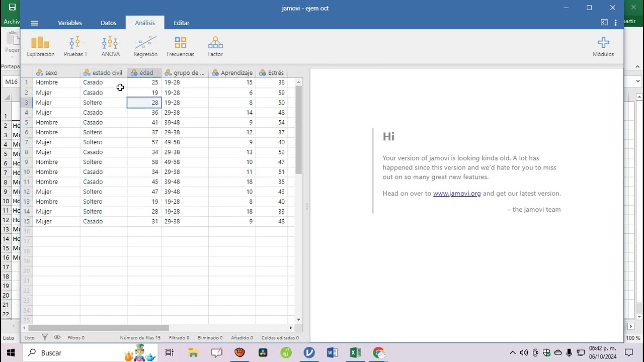Open the blue V app in taskbar

click(x=309, y=353)
